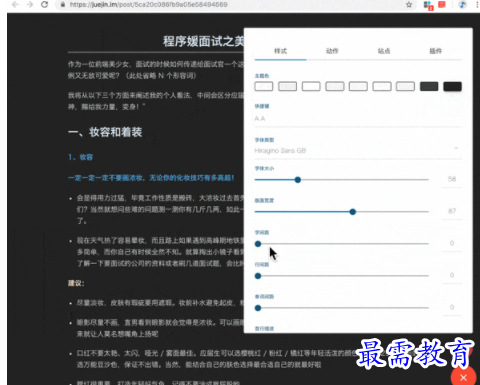Go back using the browser back arrow

pyautogui.click(x=15, y=4)
